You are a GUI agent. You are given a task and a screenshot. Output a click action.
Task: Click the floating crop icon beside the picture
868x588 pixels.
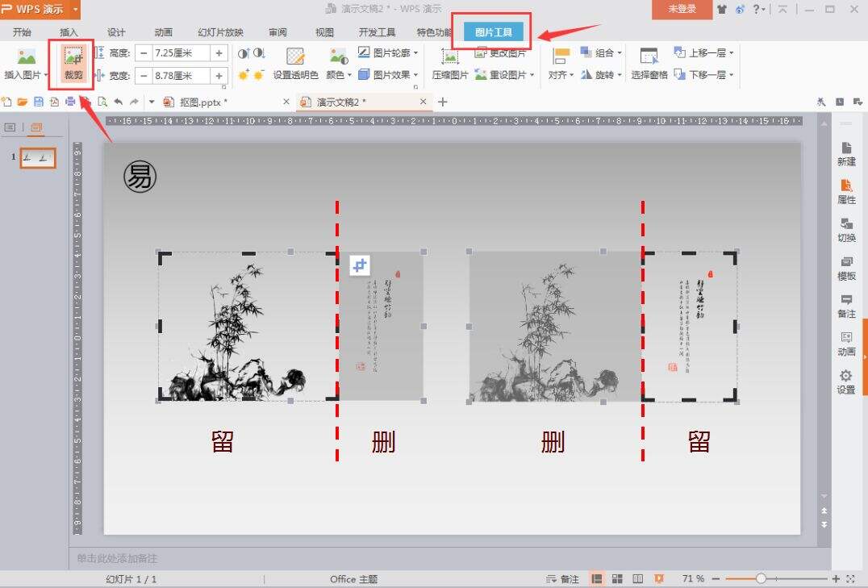pos(360,265)
